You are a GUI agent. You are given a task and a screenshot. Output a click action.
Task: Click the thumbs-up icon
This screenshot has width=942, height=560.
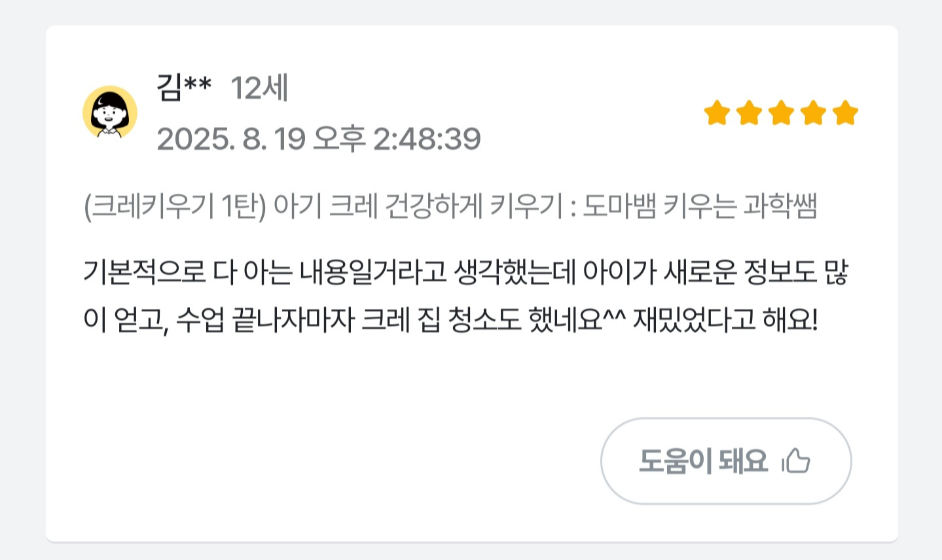[796, 461]
